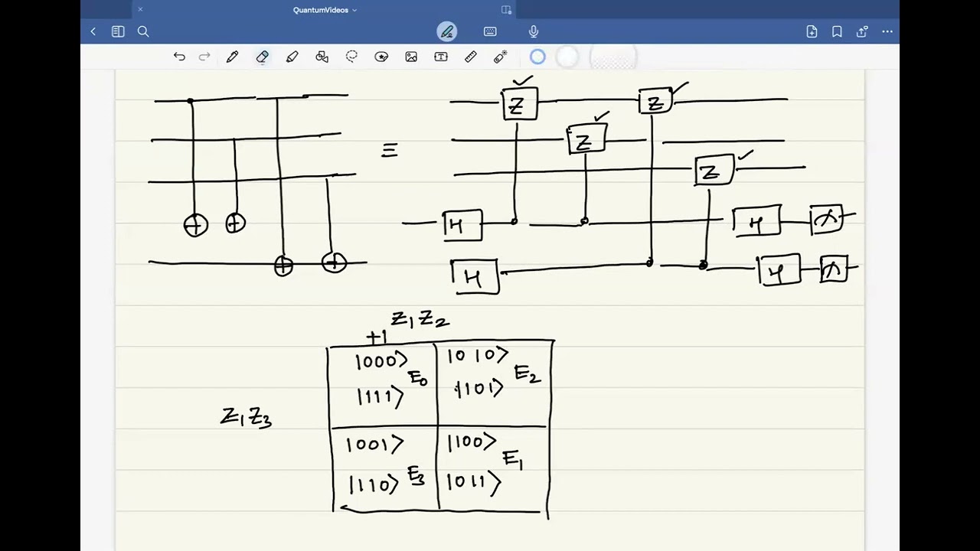Choose the large eraser size circle
Screen dimensions: 980x551
click(613, 57)
